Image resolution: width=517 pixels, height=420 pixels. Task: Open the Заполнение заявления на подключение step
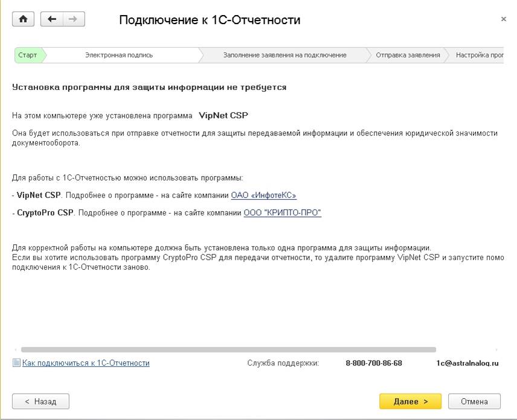point(284,55)
